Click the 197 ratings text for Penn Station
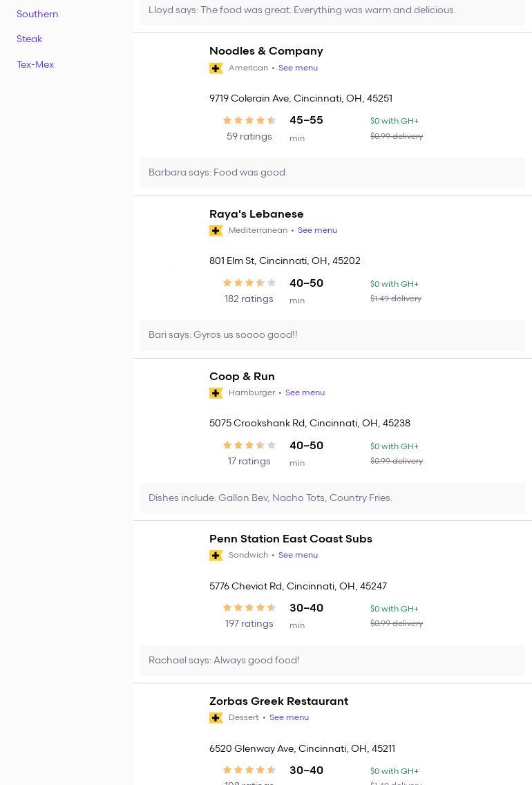The image size is (532, 785). (x=249, y=624)
